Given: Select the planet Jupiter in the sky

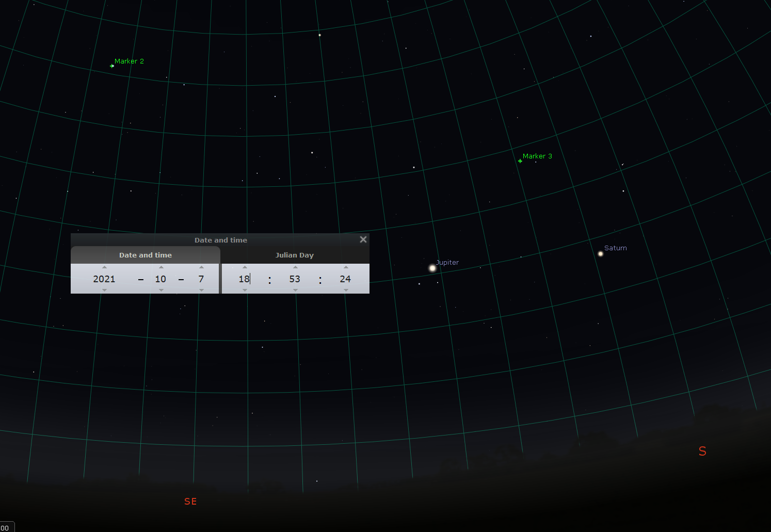Looking at the screenshot, I should pos(432,268).
